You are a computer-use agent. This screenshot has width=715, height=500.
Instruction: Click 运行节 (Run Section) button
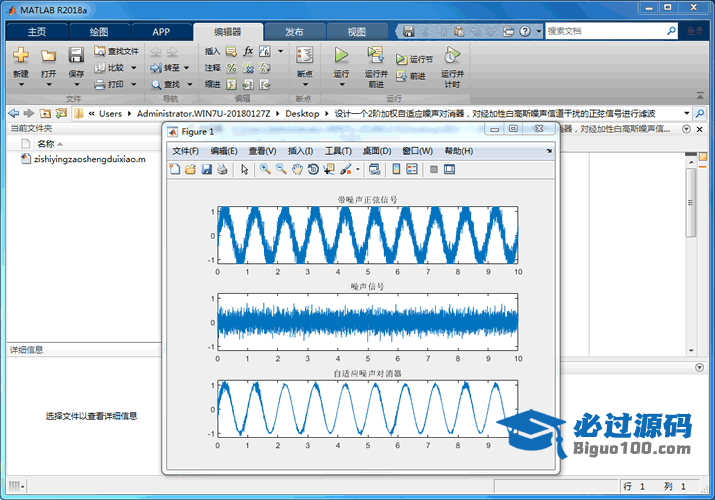(x=414, y=59)
